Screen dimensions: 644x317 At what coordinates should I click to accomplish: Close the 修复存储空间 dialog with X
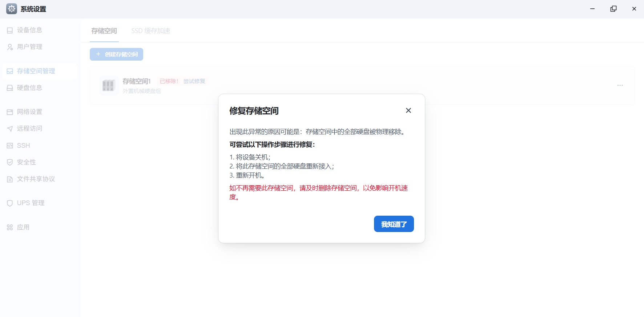408,110
